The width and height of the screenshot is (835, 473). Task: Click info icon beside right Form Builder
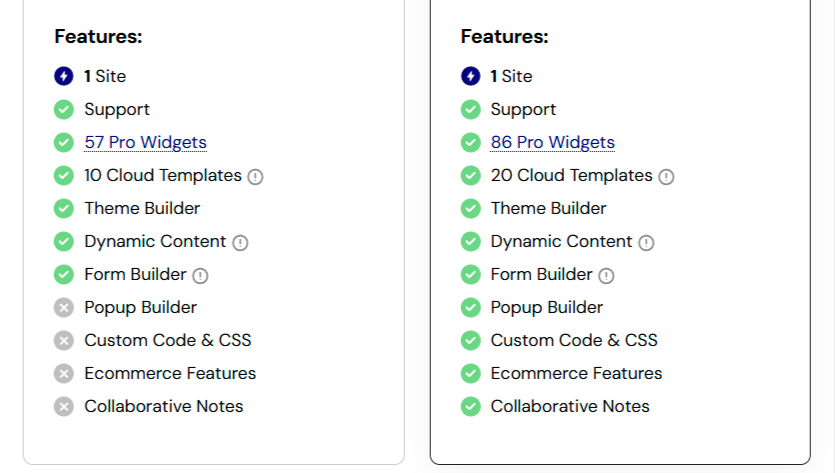pos(606,276)
